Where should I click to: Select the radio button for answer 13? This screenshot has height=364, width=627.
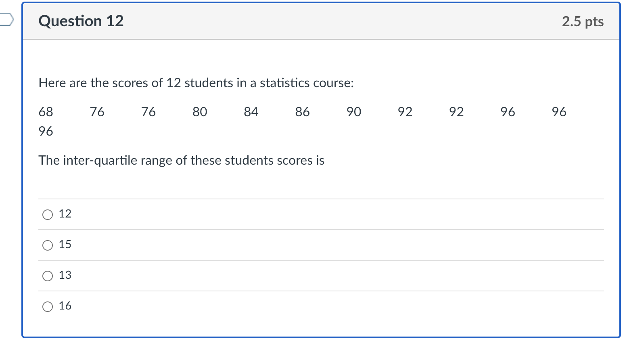[47, 276]
